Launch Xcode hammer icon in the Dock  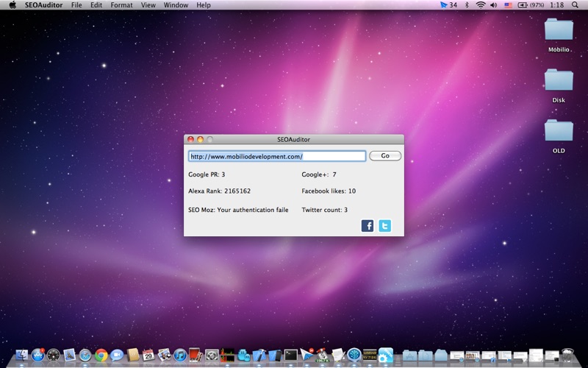pos(259,355)
